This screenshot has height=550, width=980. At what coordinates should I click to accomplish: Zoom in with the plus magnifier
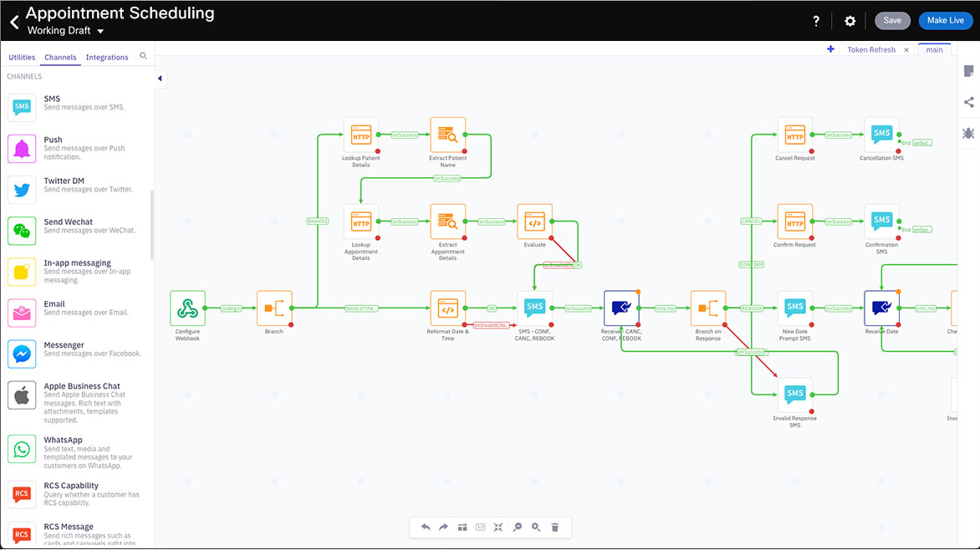536,527
